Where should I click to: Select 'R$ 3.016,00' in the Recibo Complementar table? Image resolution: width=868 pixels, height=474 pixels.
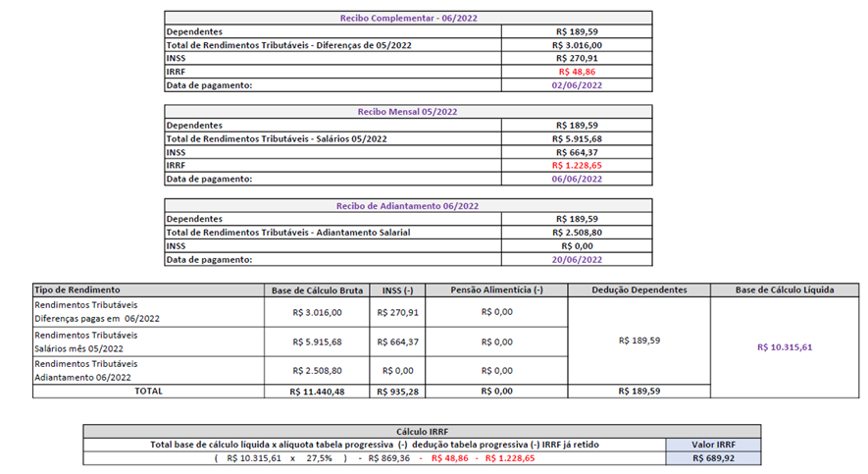click(577, 45)
